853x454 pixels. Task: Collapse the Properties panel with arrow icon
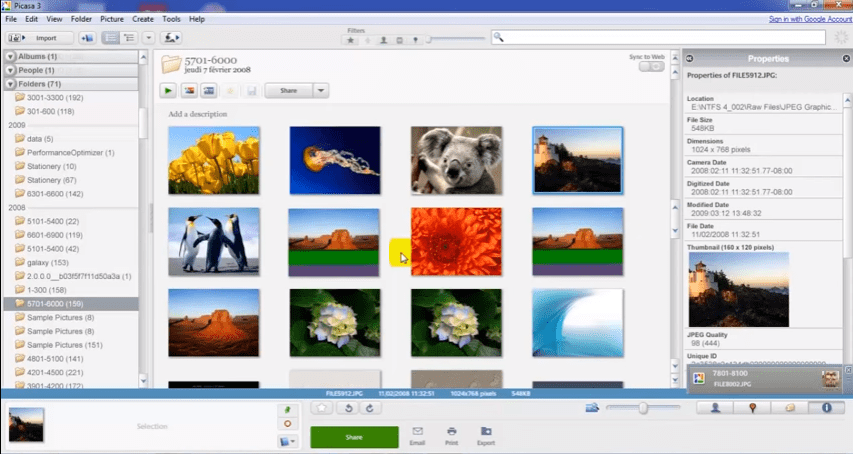pyautogui.click(x=689, y=59)
